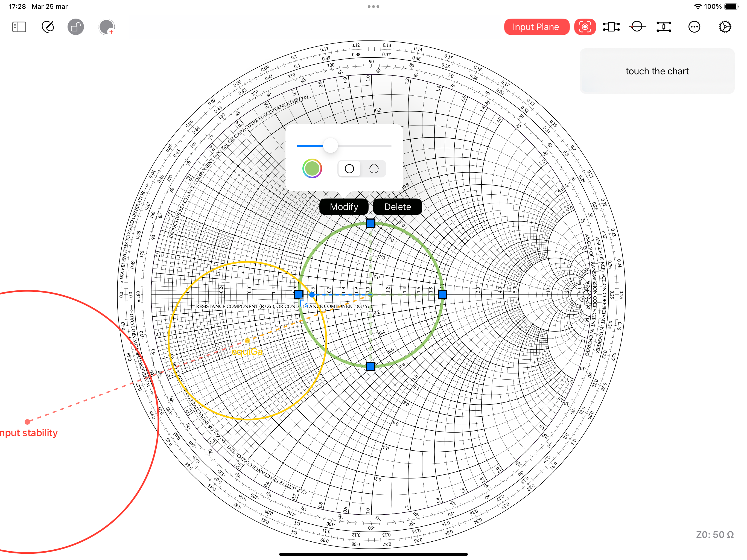Tap the pencil edit tool icon
This screenshot has height=560, width=747.
point(48,27)
